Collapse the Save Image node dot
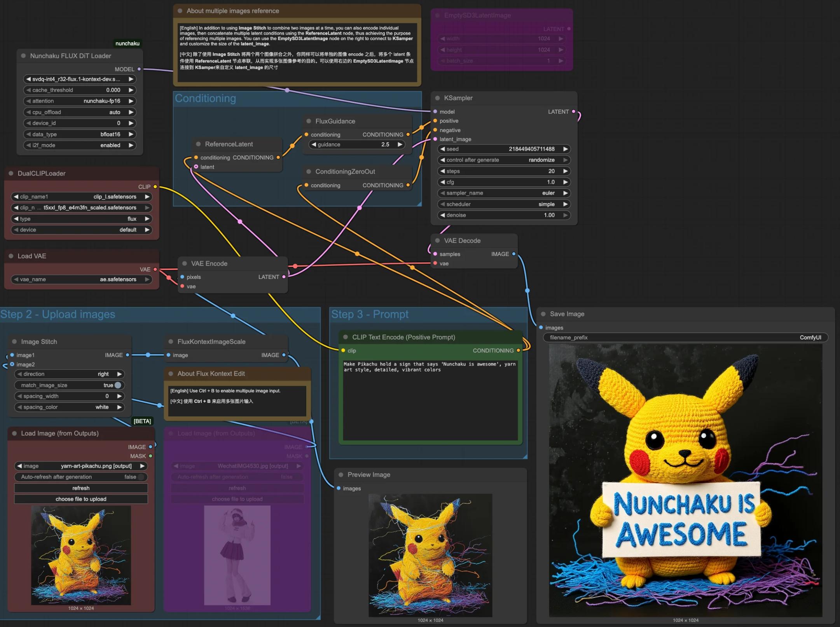 tap(543, 314)
